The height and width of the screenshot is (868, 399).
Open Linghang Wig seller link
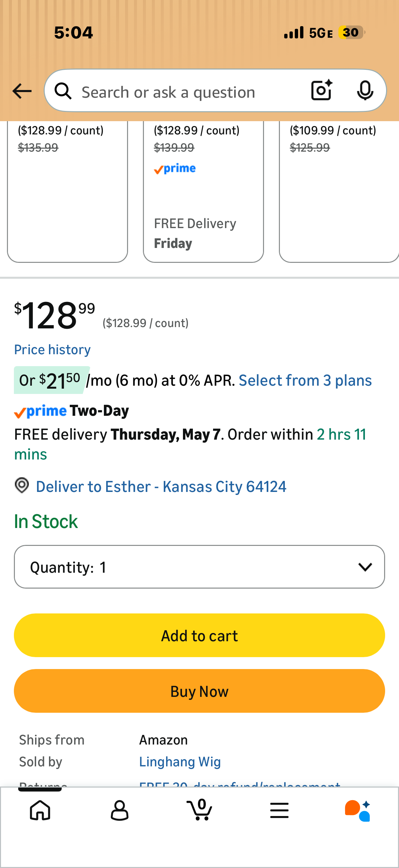point(180,761)
